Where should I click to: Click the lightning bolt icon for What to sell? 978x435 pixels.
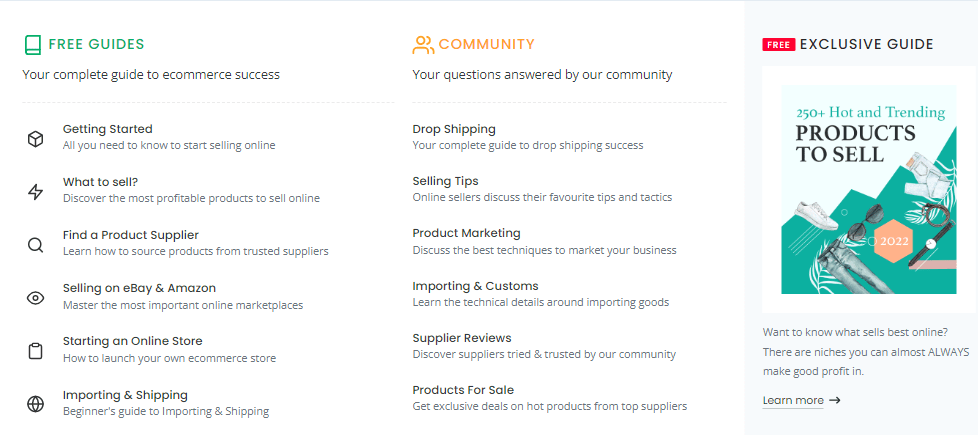click(x=36, y=192)
